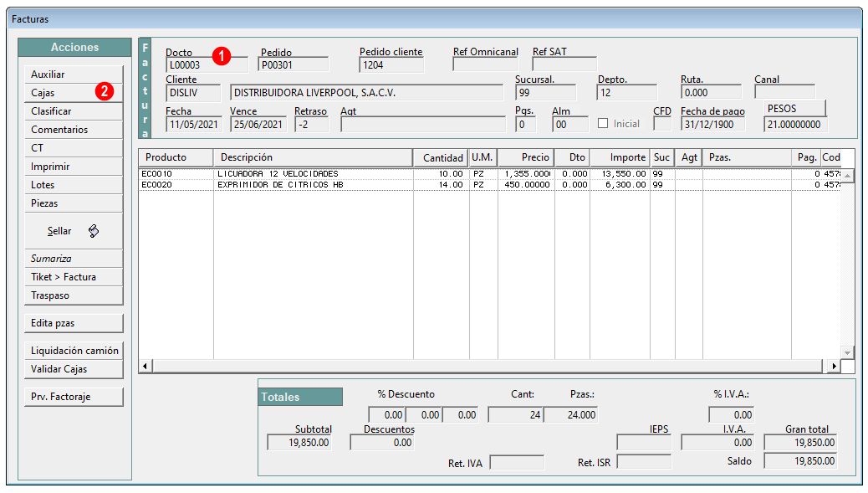The height and width of the screenshot is (493, 868).
Task: Open the Lotes action
Action: pos(74,184)
